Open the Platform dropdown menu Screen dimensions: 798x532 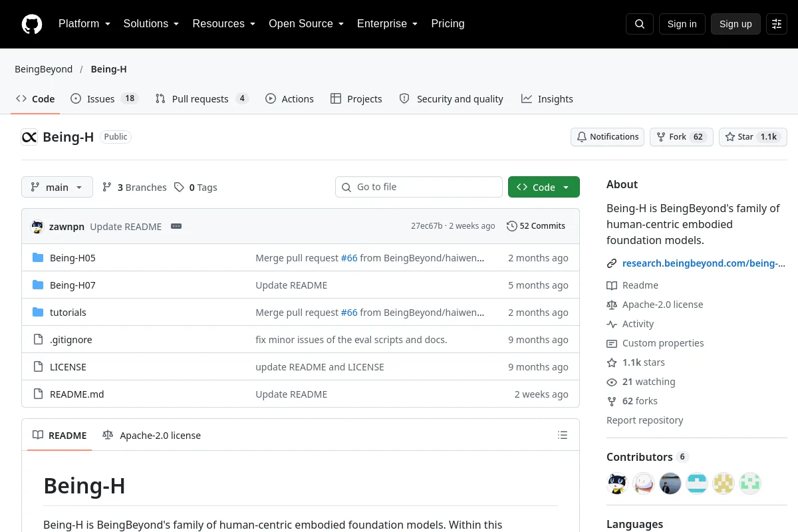84,24
